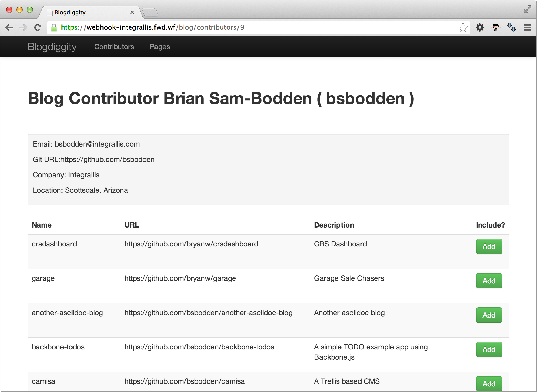Open the Chrome hamburger menu
Viewport: 537px width, 392px height.
tap(527, 27)
